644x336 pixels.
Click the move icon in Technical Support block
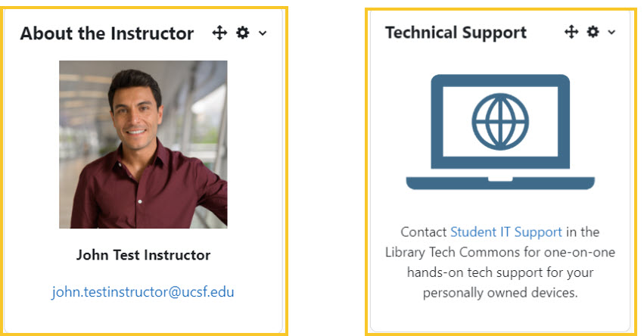pos(571,32)
